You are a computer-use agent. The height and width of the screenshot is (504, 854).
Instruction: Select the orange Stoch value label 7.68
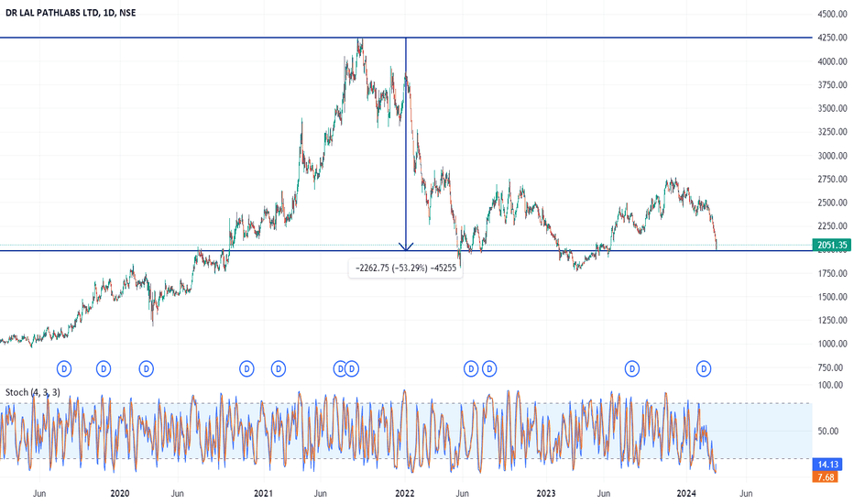coord(825,477)
